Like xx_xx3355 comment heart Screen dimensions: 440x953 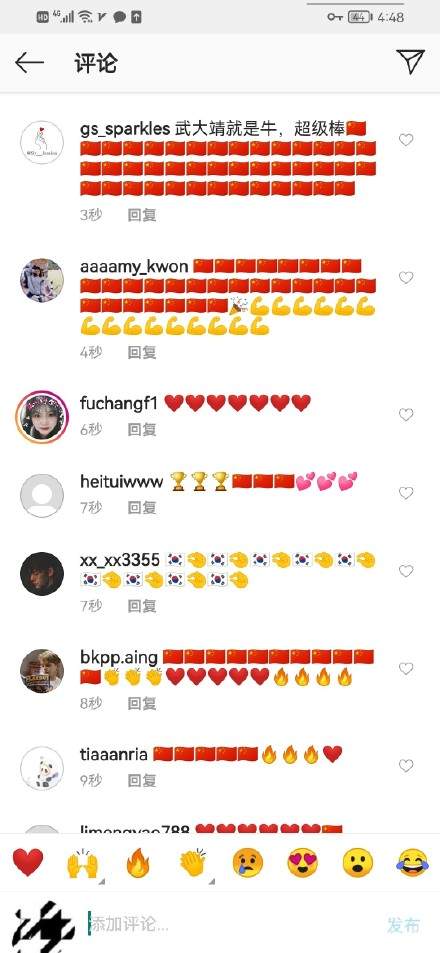(406, 571)
